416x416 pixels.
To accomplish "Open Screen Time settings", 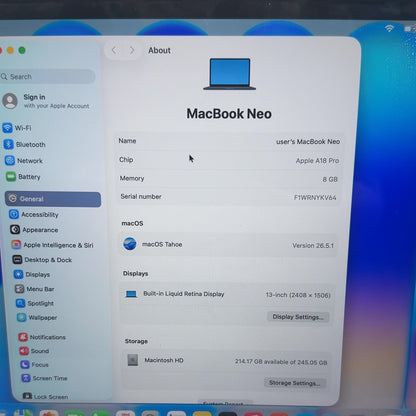I will 45,378.
